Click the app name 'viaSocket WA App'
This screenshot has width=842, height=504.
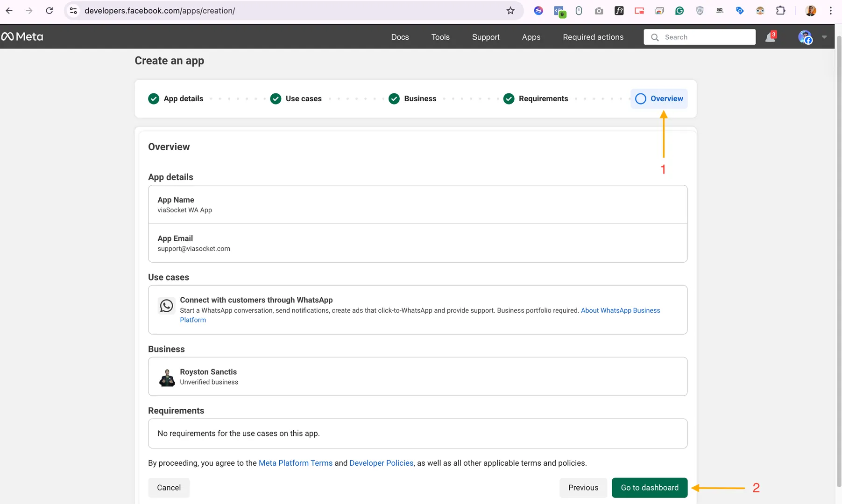(x=185, y=210)
